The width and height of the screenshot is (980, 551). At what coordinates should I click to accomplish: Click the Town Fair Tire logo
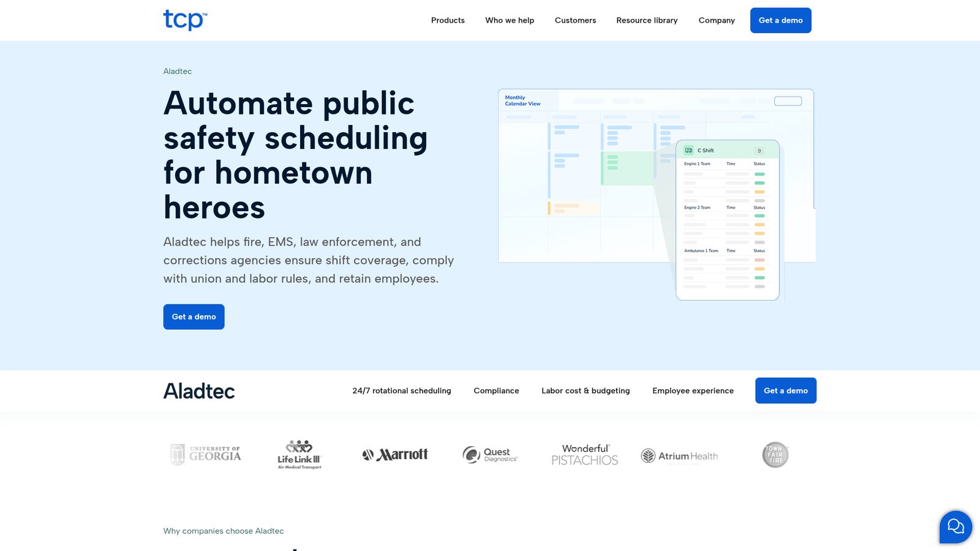(775, 454)
